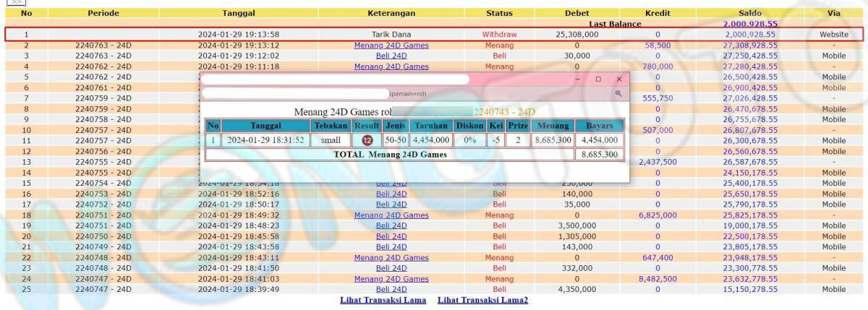The width and height of the screenshot is (868, 310).
Task: Open Menang 24D Games link in row 18
Action: click(x=391, y=215)
